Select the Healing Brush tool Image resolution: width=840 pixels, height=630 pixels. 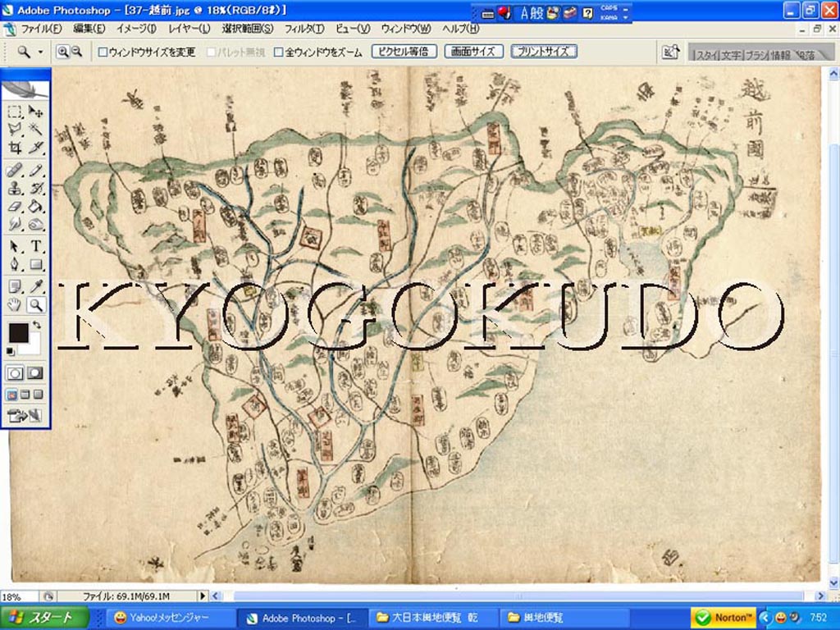click(x=15, y=171)
